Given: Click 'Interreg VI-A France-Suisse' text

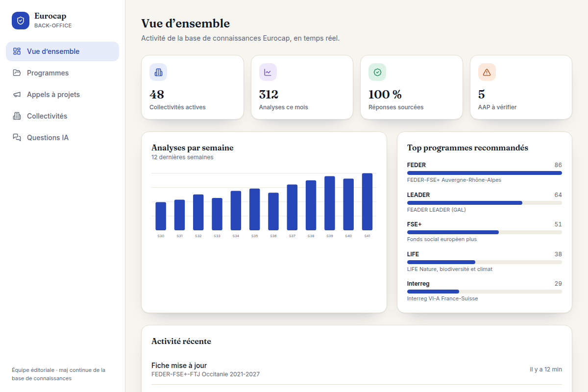Looking at the screenshot, I should click(x=442, y=298).
